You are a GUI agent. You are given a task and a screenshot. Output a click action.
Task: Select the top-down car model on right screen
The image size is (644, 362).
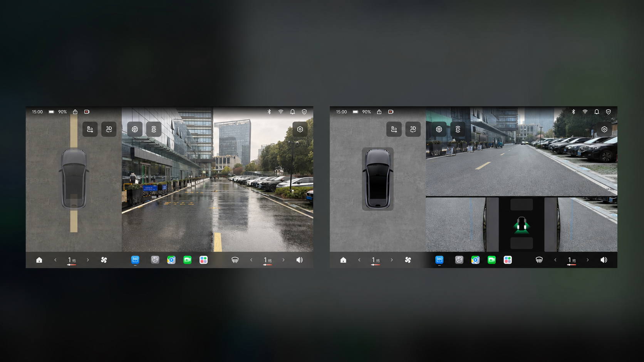click(378, 179)
